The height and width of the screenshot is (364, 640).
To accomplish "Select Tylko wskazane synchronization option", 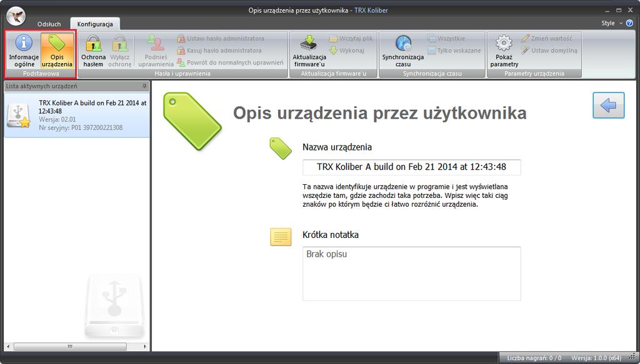I will tap(454, 51).
